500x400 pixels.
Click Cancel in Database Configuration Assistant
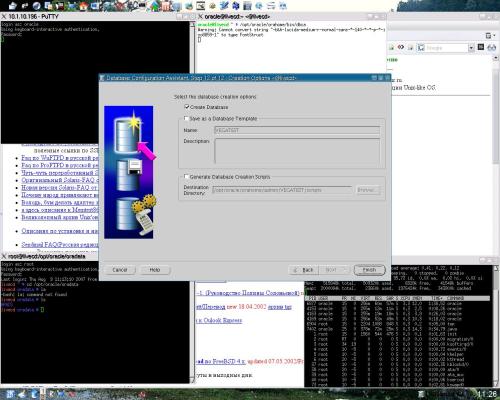coord(120,270)
